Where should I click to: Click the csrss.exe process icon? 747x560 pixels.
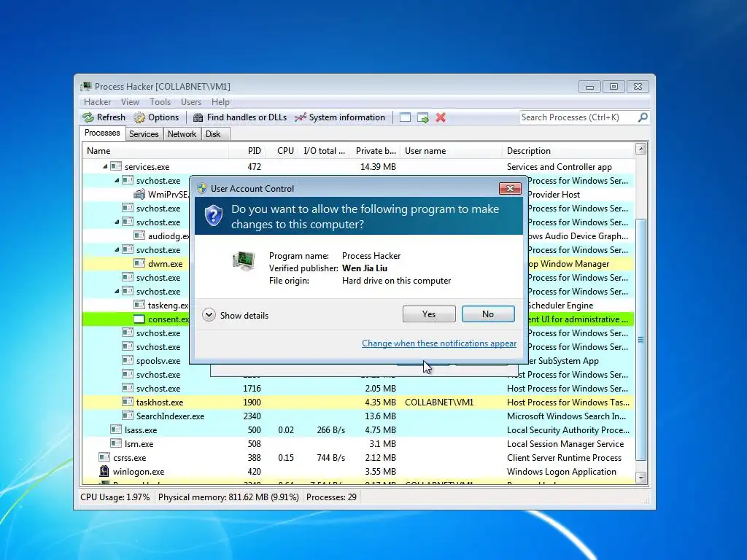(104, 458)
